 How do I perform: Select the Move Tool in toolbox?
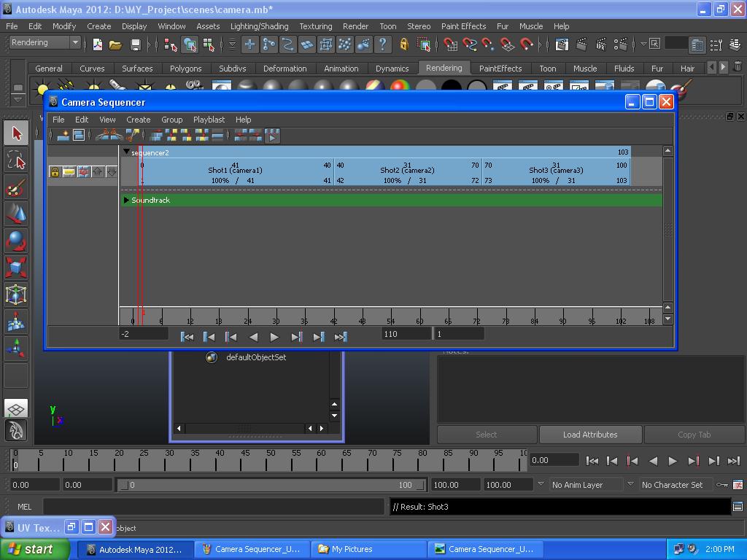[16, 214]
